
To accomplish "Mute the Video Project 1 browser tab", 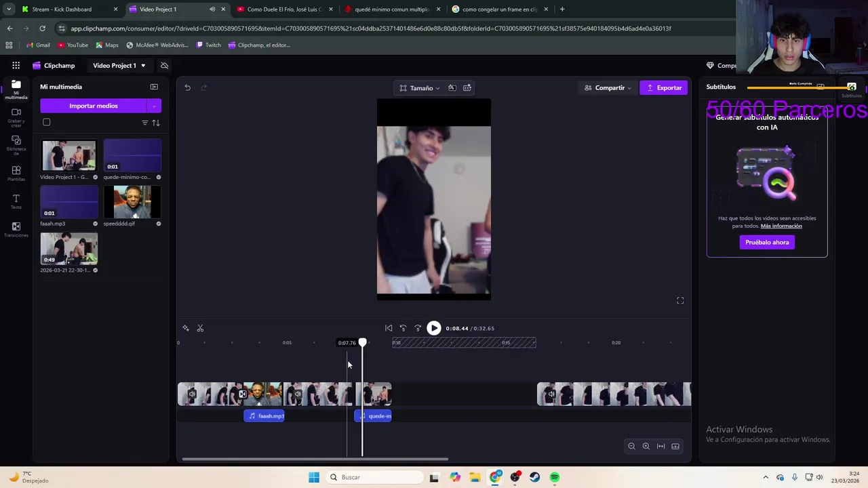I will [212, 9].
